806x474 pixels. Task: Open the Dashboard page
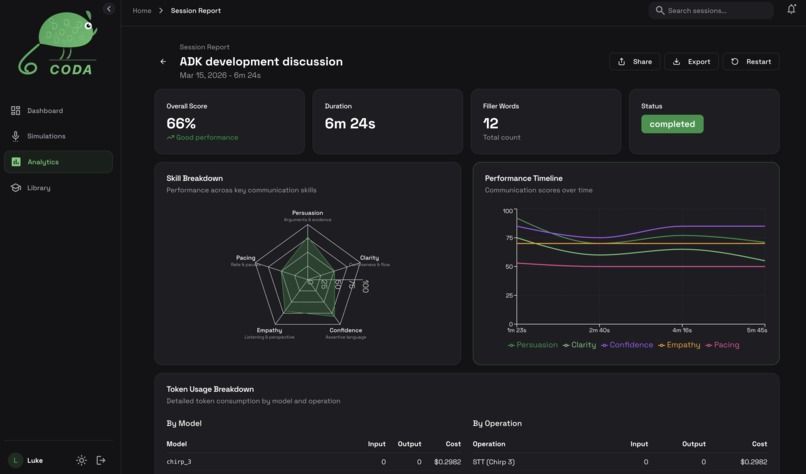(58, 111)
